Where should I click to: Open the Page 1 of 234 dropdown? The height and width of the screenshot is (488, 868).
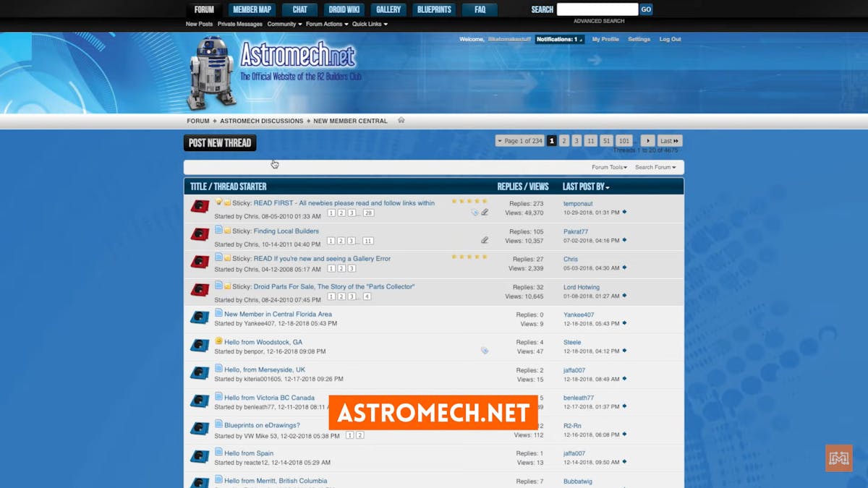point(519,141)
